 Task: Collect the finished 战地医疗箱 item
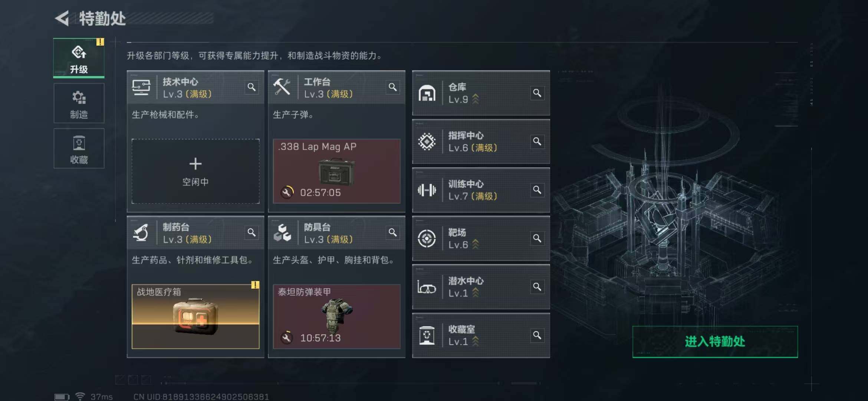click(x=195, y=317)
